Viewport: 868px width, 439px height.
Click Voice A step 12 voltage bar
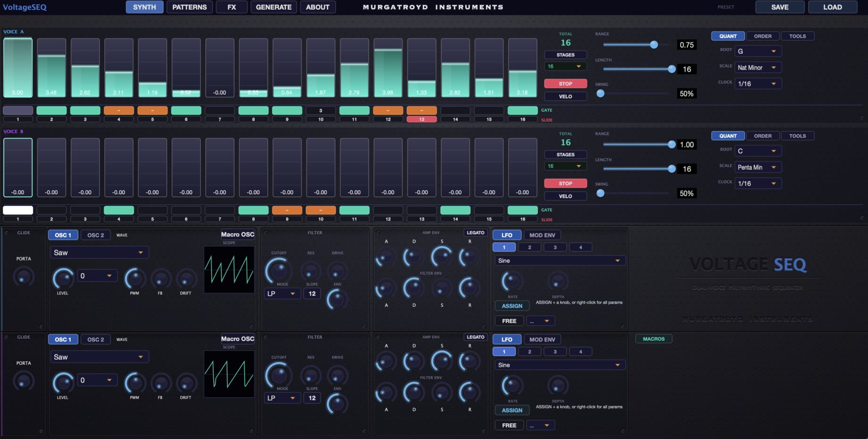click(x=388, y=68)
